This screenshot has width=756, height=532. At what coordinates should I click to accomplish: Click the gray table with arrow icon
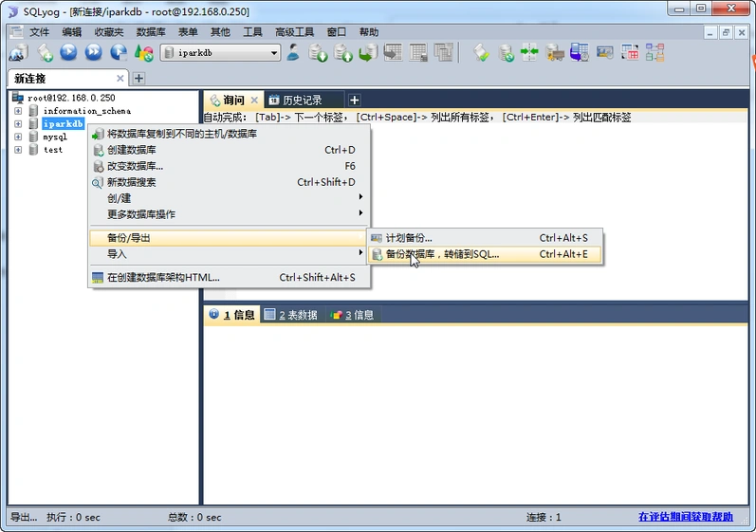click(393, 52)
